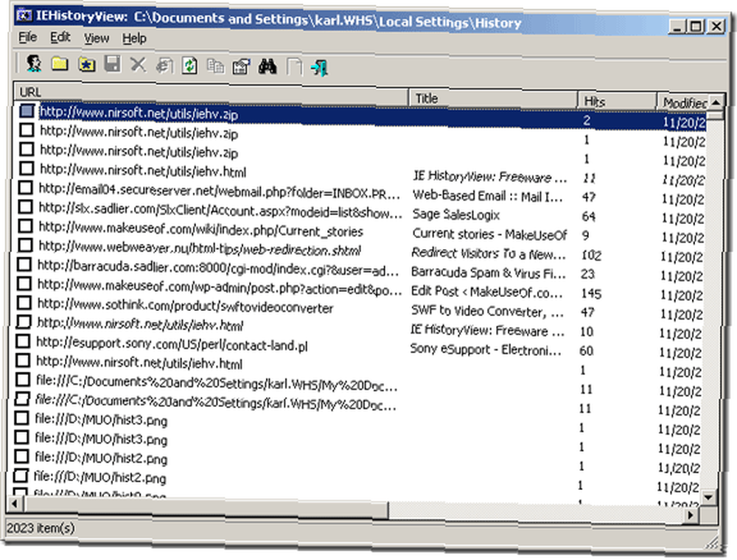This screenshot has height=560, width=737.
Task: Tick the makeuseof.com wiki row checkbox
Action: click(25, 226)
